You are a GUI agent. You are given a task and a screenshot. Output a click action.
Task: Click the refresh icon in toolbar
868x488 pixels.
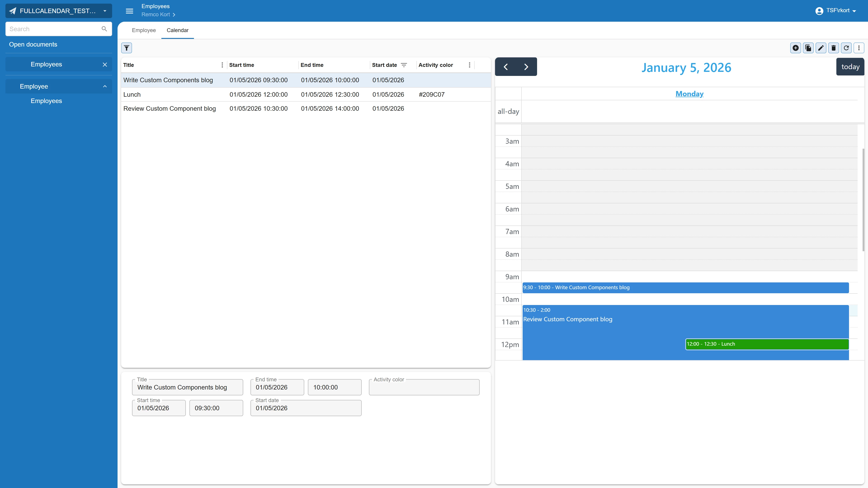(846, 48)
